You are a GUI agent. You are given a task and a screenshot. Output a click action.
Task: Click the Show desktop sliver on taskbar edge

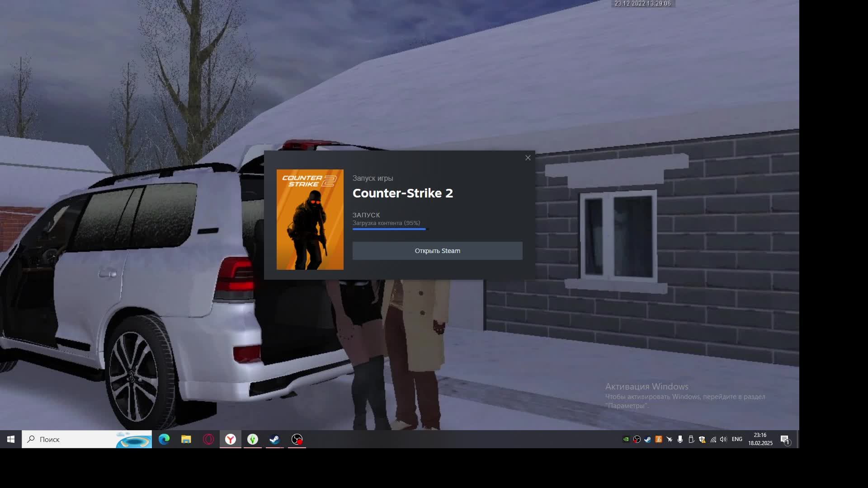[x=798, y=439]
